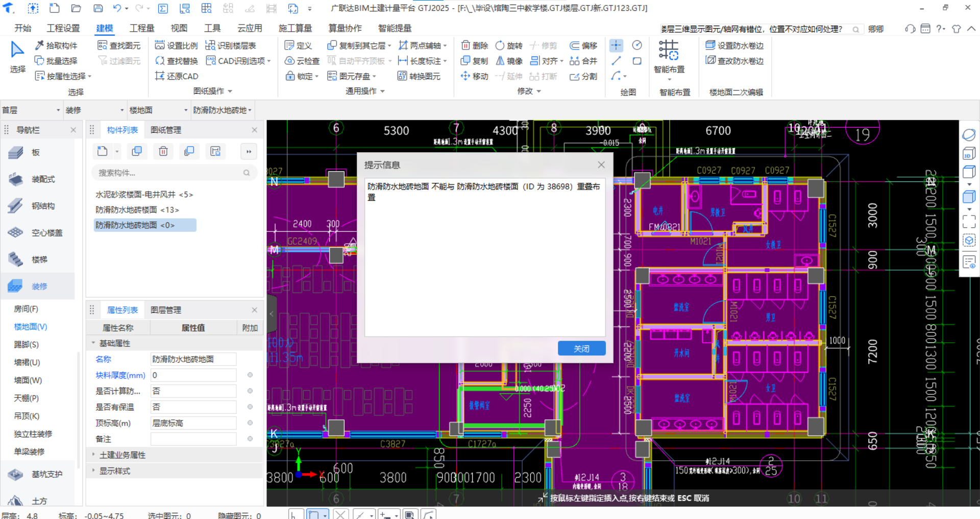Image resolution: width=980 pixels, height=519 pixels.
Task: Click the 偏移 tool
Action: 583,45
